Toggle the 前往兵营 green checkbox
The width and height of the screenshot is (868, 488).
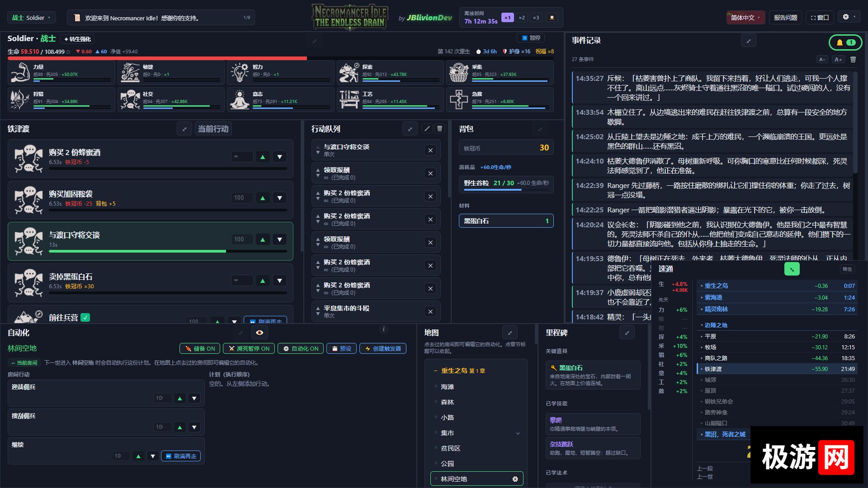(x=85, y=318)
